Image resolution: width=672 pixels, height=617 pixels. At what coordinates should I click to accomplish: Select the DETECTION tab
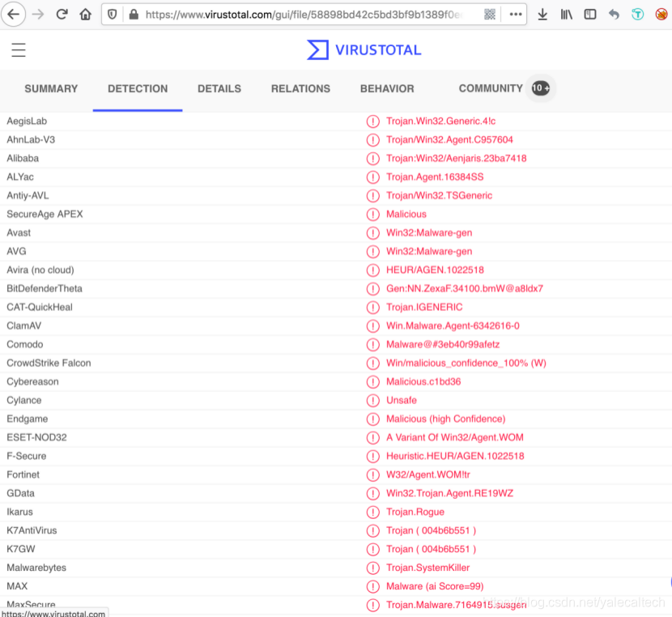tap(138, 89)
